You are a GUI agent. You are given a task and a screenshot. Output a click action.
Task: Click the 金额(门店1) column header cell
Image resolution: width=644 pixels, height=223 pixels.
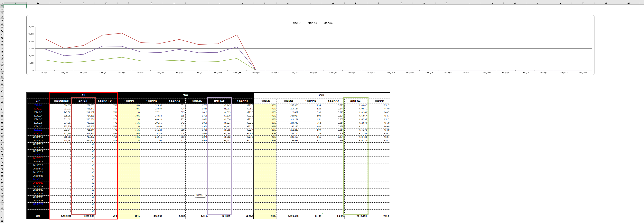[219, 101]
